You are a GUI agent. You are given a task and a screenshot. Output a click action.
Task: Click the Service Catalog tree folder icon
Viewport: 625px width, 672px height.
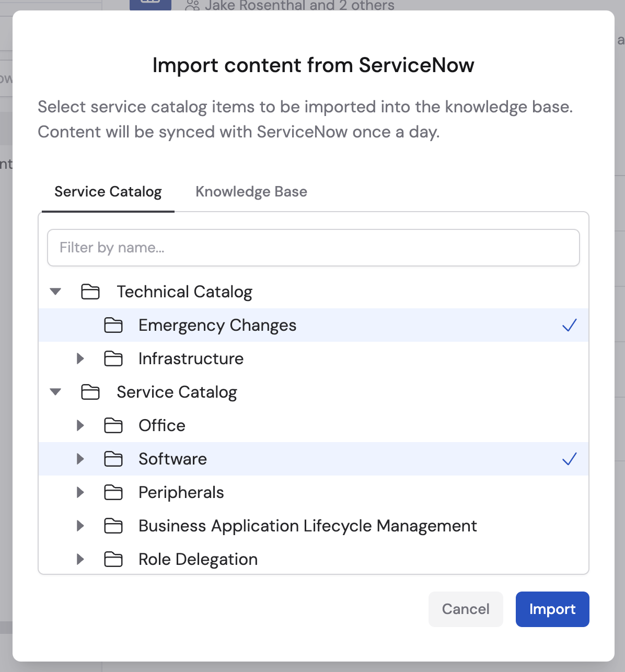pos(90,392)
